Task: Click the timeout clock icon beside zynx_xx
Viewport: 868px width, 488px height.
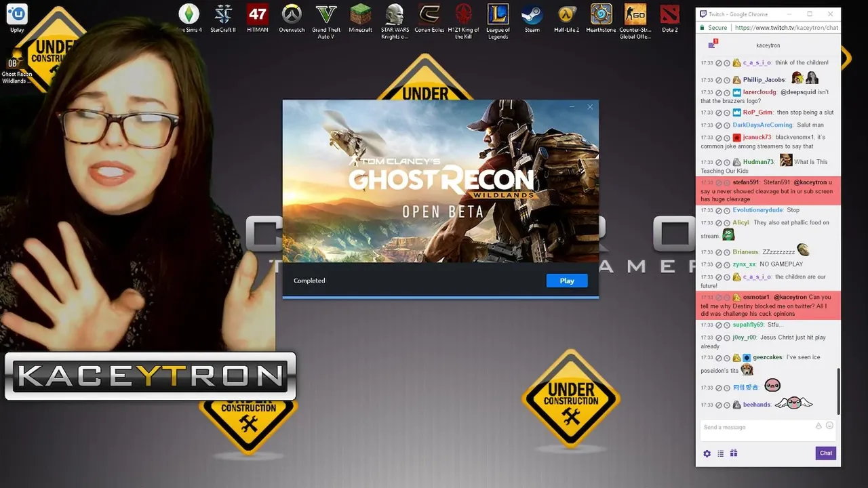Action: point(727,264)
